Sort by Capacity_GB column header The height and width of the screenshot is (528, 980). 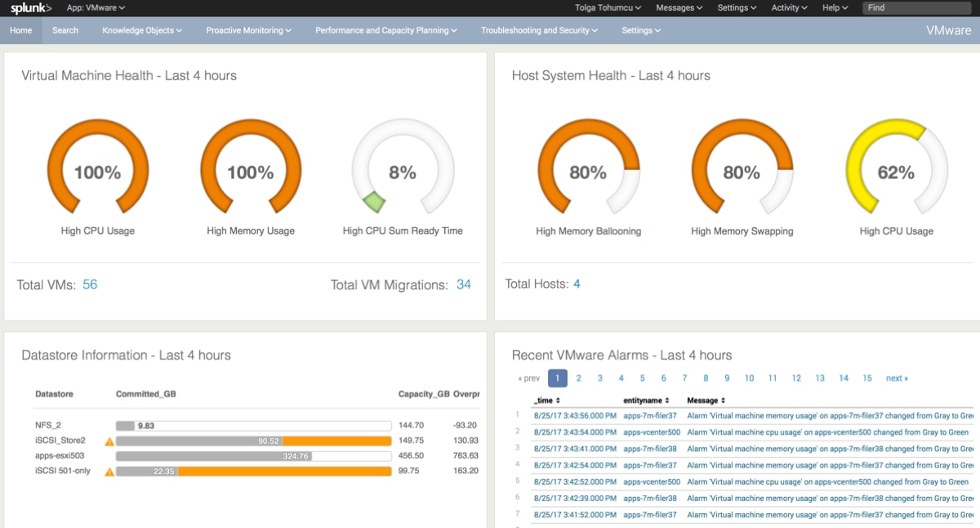424,394
